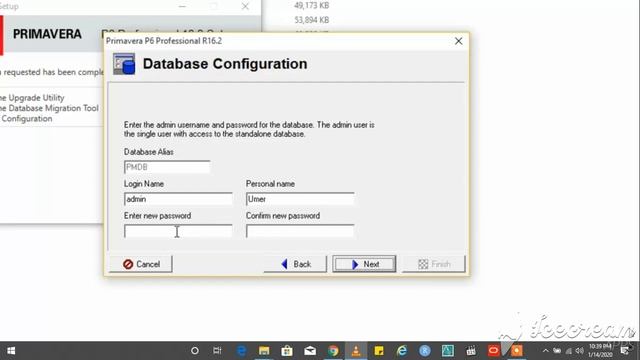640x360 pixels.
Task: Click the Next button
Action: [x=364, y=264]
